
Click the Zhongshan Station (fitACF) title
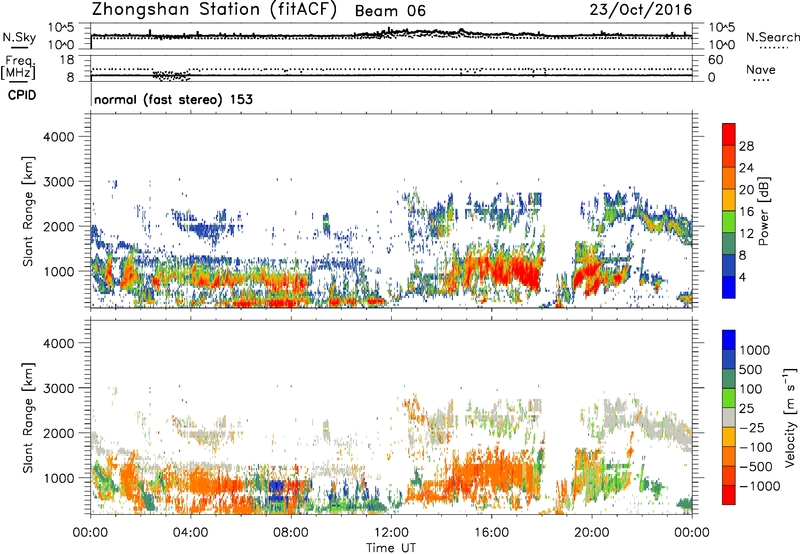pyautogui.click(x=214, y=10)
